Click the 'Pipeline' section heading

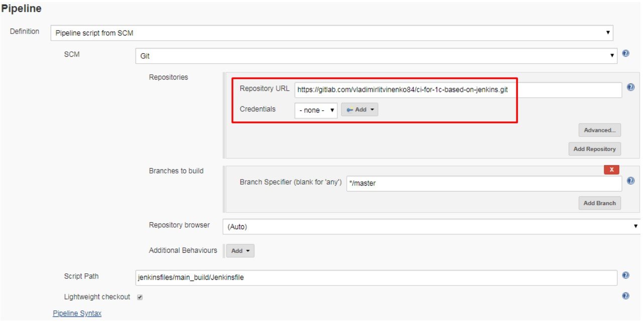[x=21, y=9]
